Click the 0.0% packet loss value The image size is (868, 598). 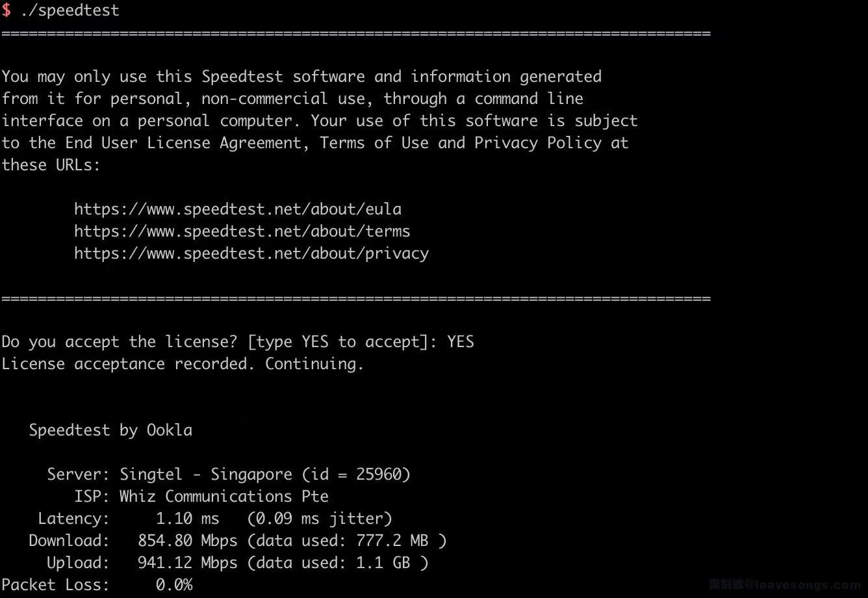pos(174,585)
